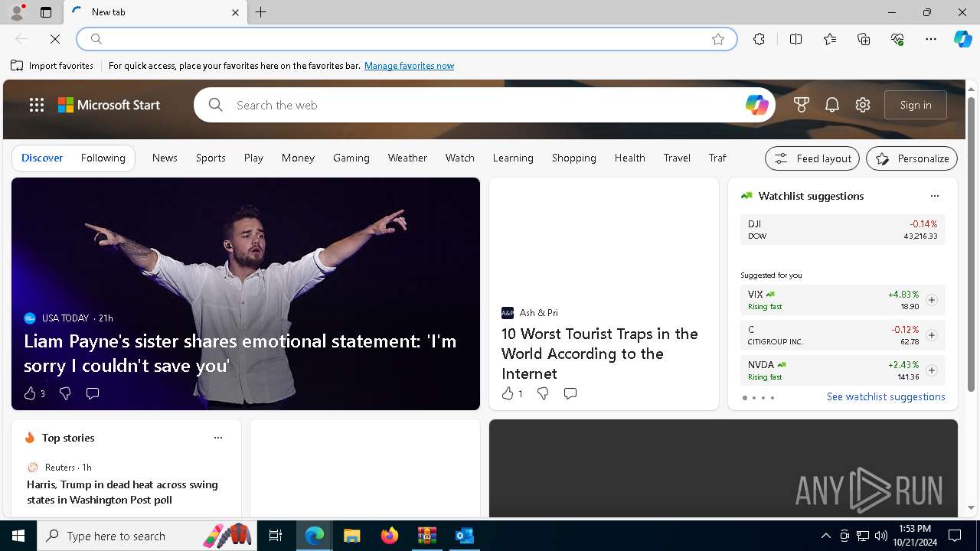Open the Extensions puzzle icon
980x551 pixels.
point(759,39)
